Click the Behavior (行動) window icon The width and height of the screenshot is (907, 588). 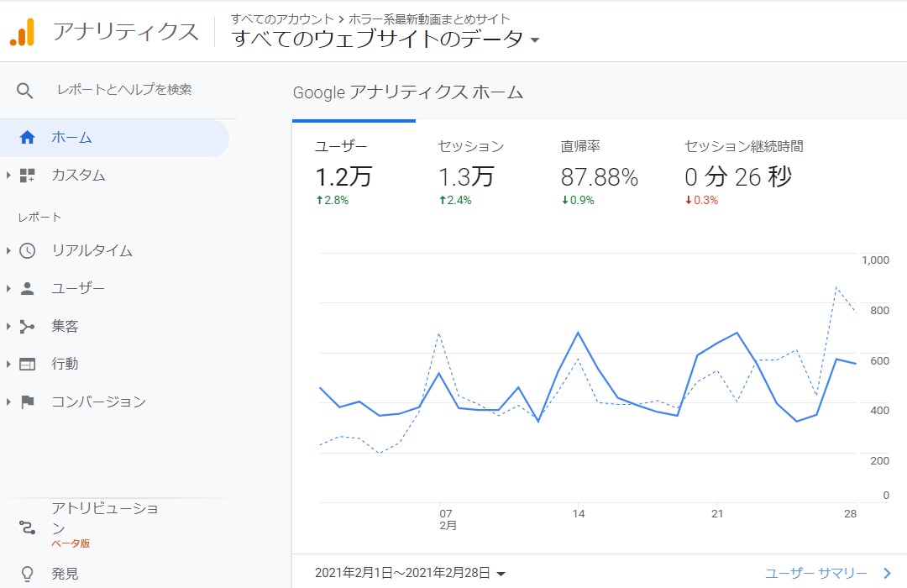(x=27, y=364)
